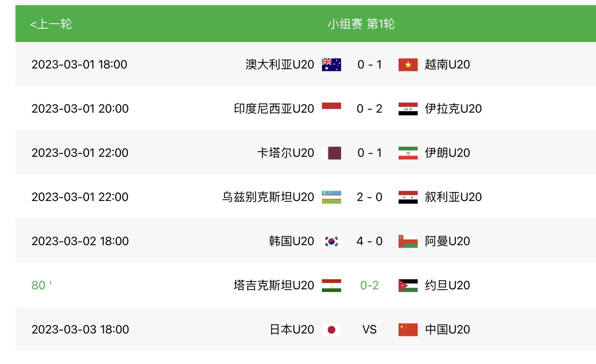Click the live 80' match minute indicator

pyautogui.click(x=41, y=286)
